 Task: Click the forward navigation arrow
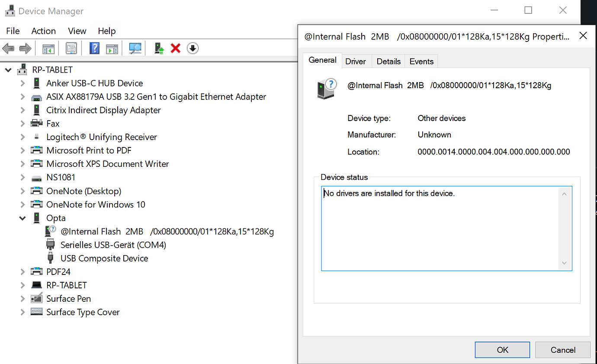24,48
